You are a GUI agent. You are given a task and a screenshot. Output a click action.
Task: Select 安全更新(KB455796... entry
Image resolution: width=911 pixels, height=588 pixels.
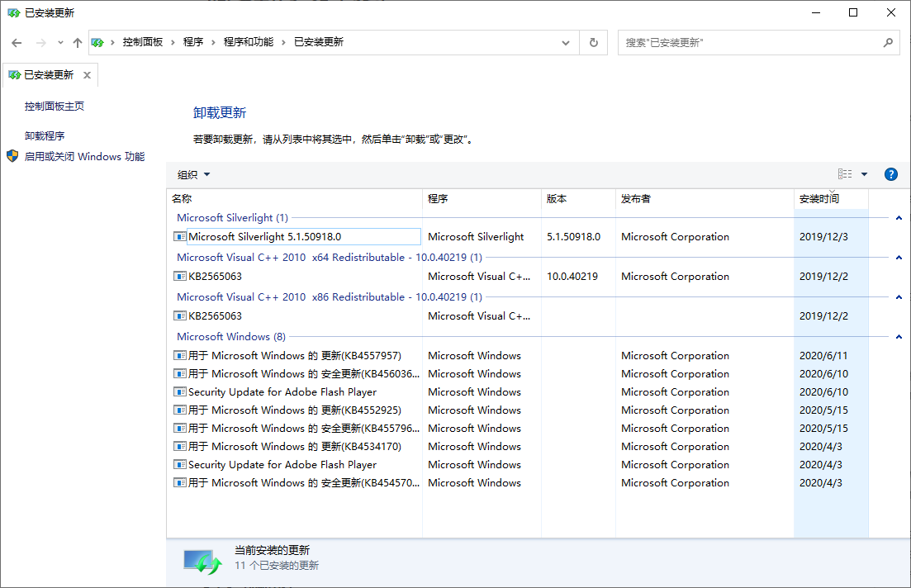pos(304,429)
